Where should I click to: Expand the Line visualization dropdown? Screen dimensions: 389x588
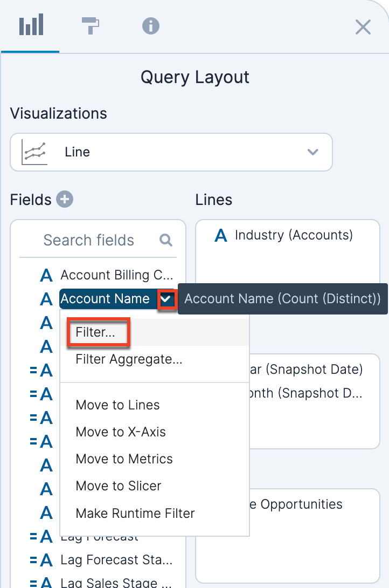pos(312,152)
